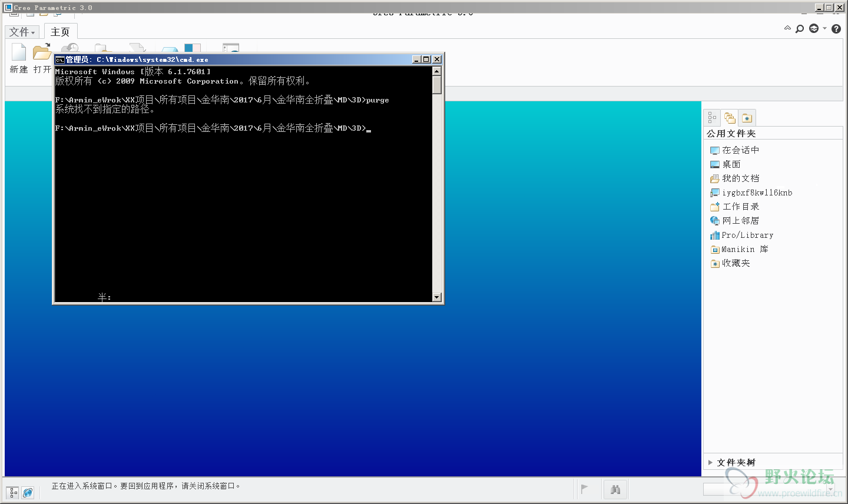Click the 系统找不到指定的路径 error line
This screenshot has width=848, height=504.
pos(105,110)
